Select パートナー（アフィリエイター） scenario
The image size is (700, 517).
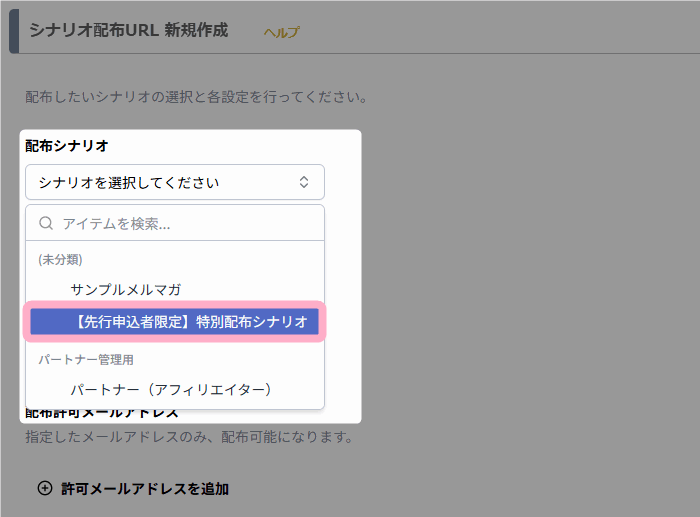(x=171, y=388)
